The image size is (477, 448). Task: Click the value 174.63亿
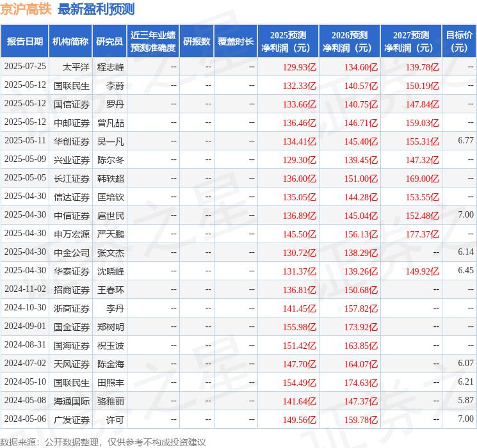pos(361,383)
